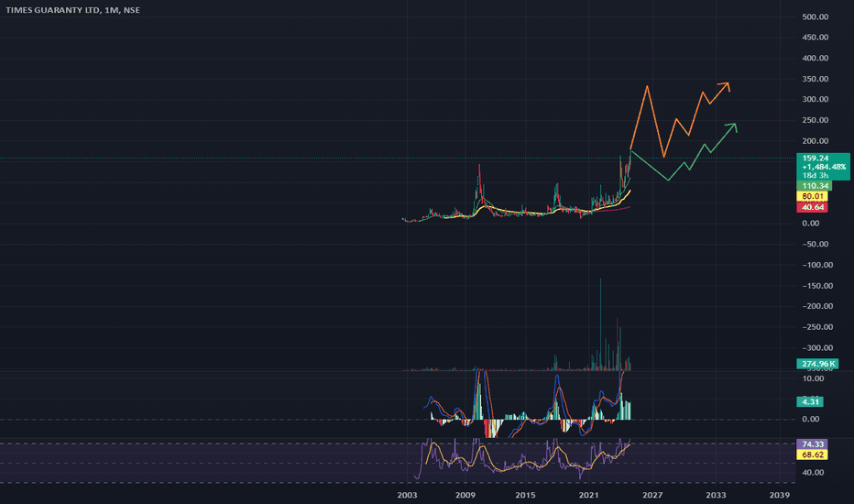Select the -300.00 price axis label
Screen dimensions: 854x504
click(817, 347)
